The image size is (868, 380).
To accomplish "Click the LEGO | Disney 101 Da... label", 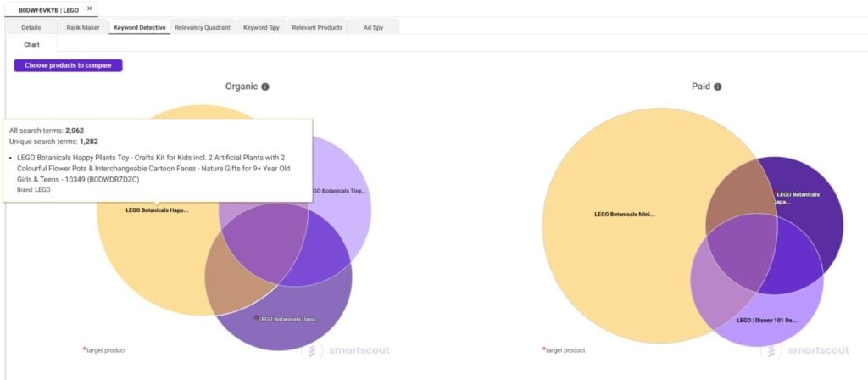I will click(766, 320).
